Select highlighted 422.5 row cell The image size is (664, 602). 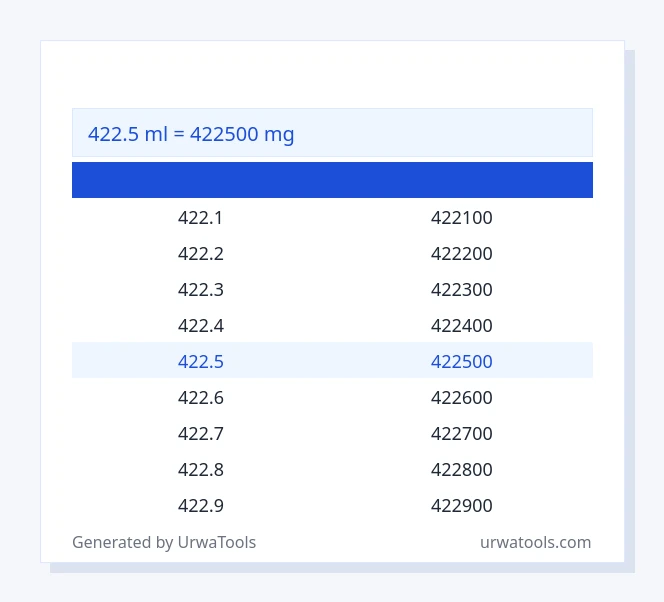[x=200, y=362]
